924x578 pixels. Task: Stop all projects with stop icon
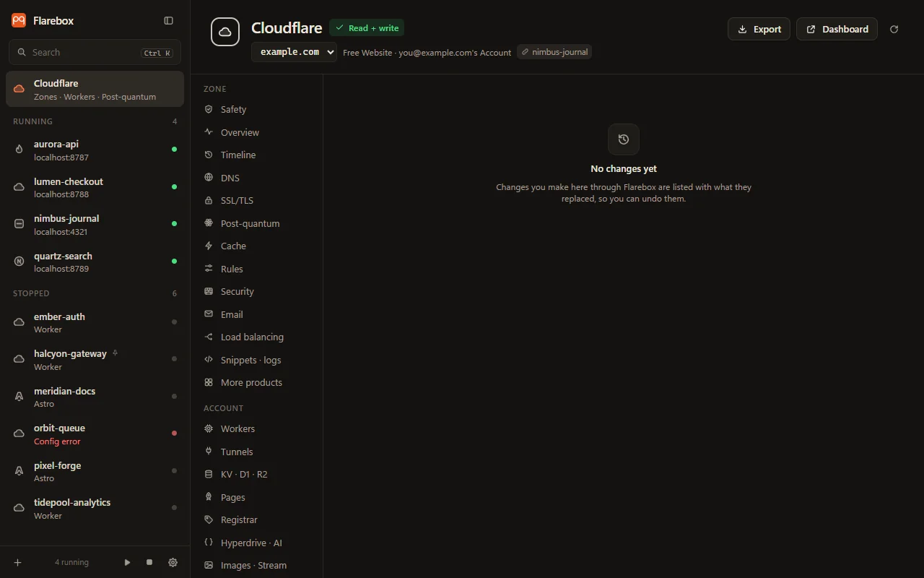click(x=149, y=562)
